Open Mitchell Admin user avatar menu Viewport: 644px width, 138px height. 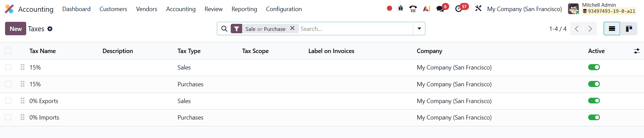pos(602,8)
